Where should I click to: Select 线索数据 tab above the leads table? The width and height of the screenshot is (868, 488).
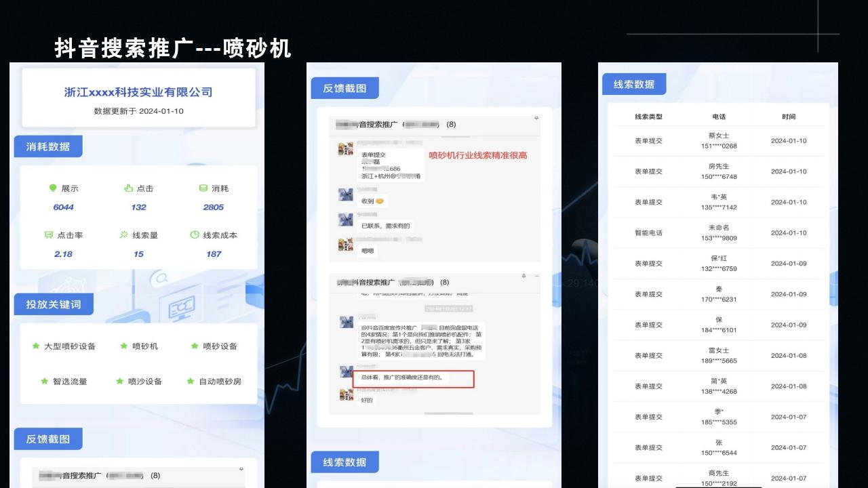[x=634, y=84]
